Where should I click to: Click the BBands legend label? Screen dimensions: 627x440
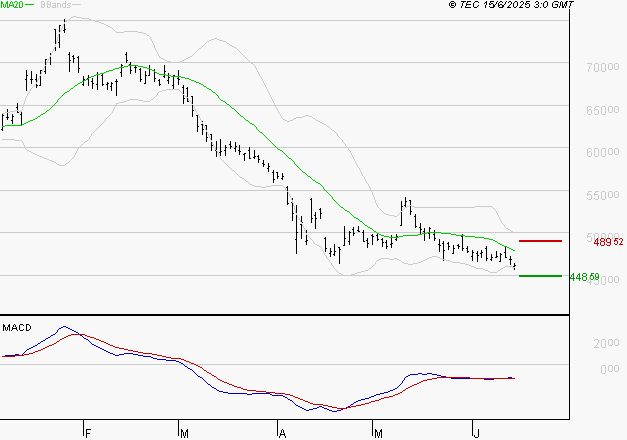pos(56,5)
